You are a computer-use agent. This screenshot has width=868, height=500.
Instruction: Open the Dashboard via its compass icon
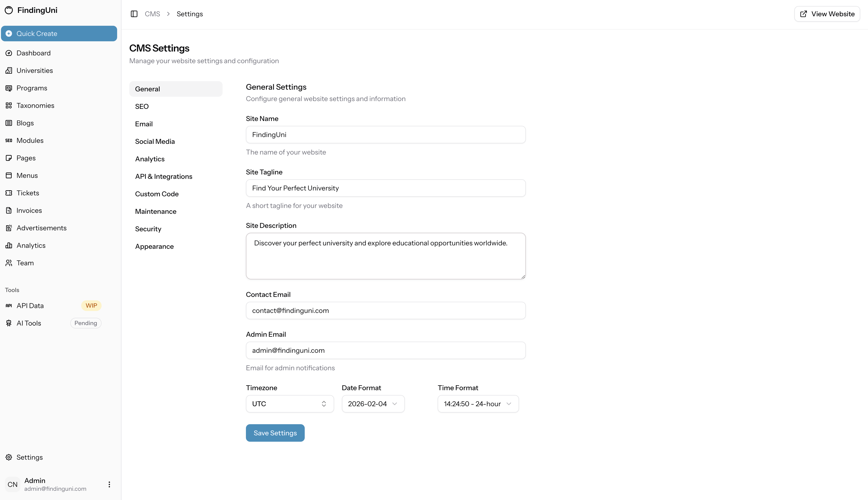(x=9, y=53)
